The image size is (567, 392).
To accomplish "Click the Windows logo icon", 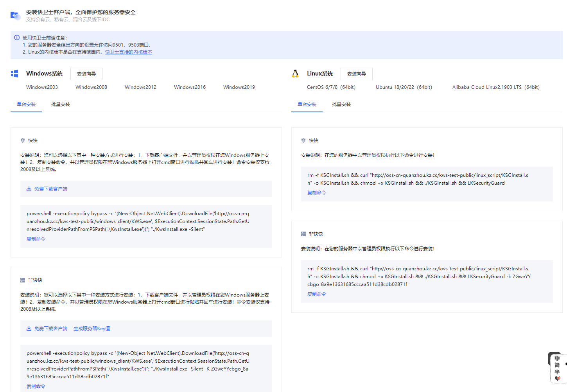I will [14, 74].
